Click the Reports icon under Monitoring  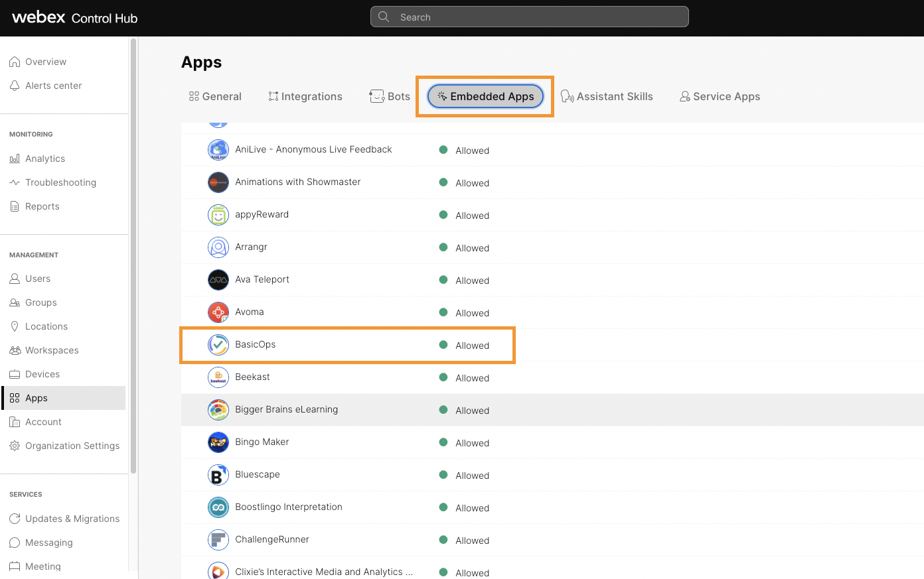pos(15,206)
